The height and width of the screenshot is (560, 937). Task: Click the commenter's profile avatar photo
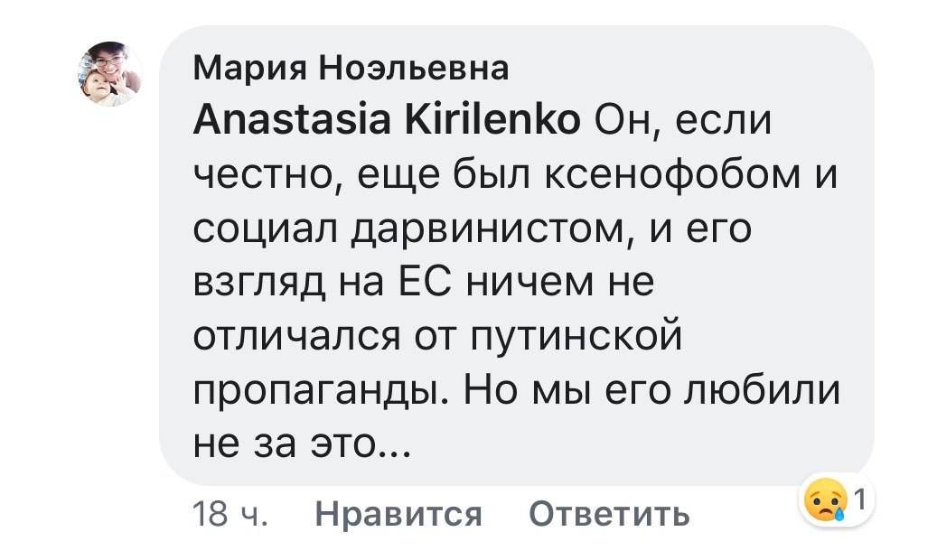click(108, 72)
